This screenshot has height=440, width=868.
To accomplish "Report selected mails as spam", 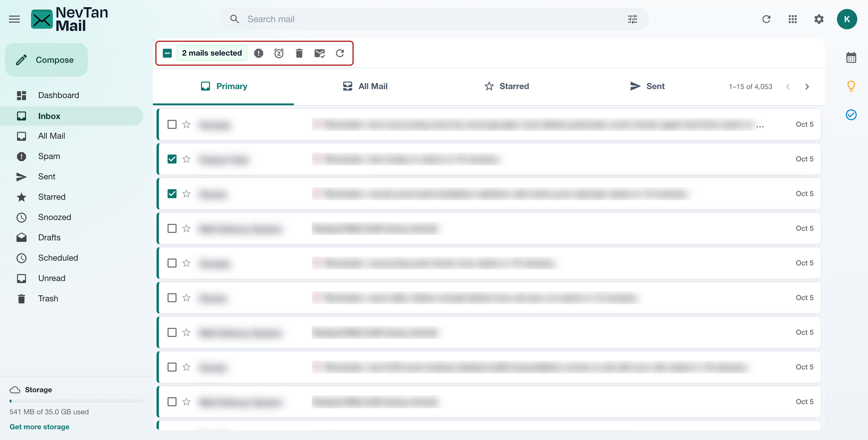I will click(258, 53).
